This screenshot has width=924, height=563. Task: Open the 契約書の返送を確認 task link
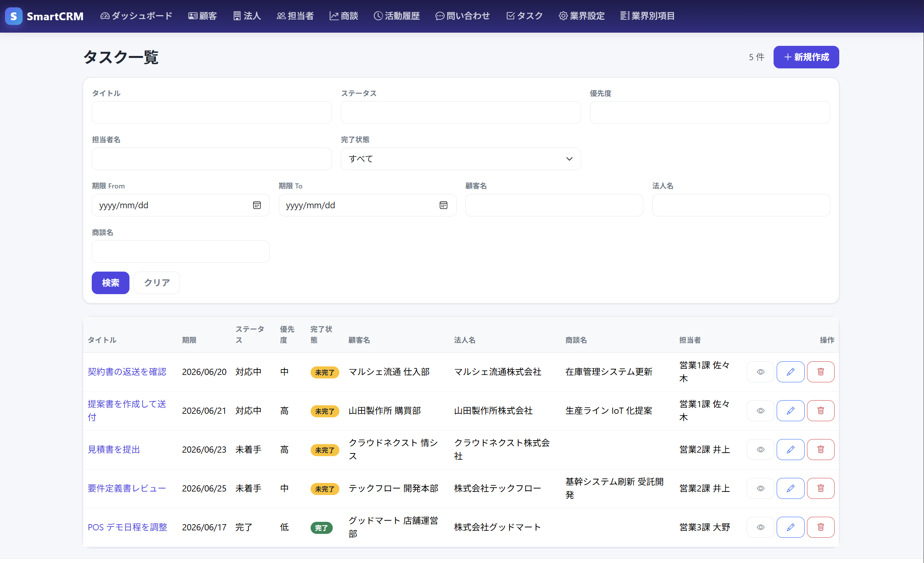127,372
